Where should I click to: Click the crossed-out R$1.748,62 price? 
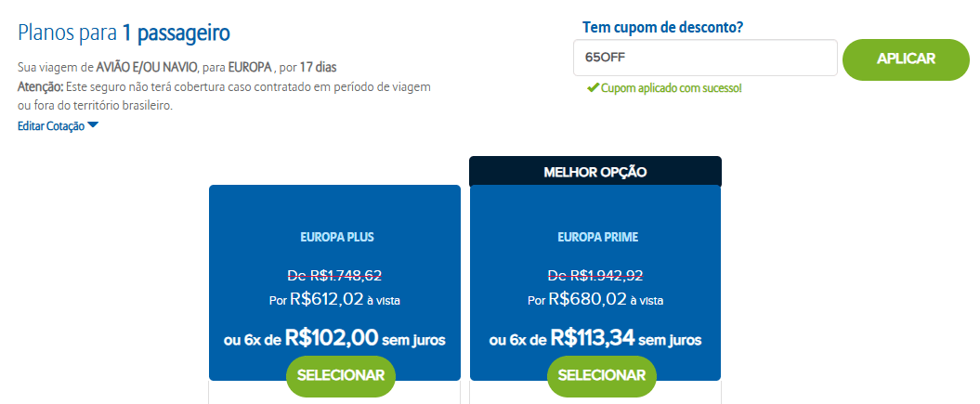pyautogui.click(x=334, y=276)
